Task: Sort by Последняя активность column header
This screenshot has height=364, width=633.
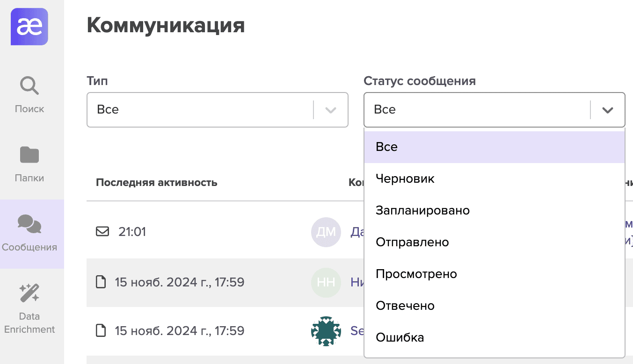Action: [x=157, y=182]
